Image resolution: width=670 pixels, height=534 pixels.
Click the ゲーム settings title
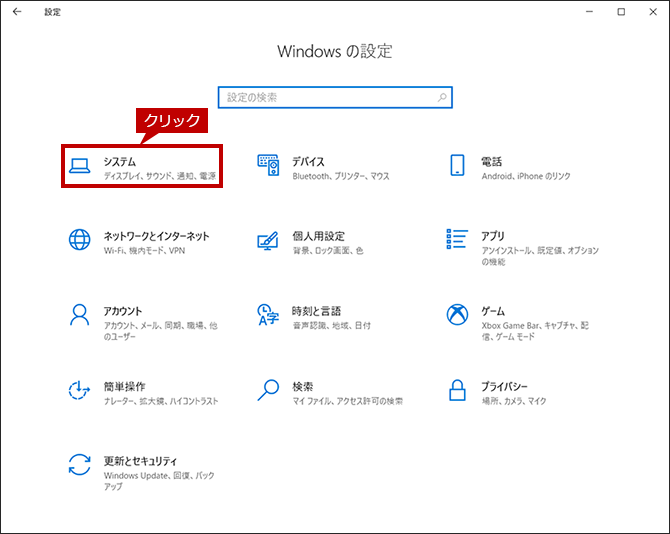coord(493,311)
